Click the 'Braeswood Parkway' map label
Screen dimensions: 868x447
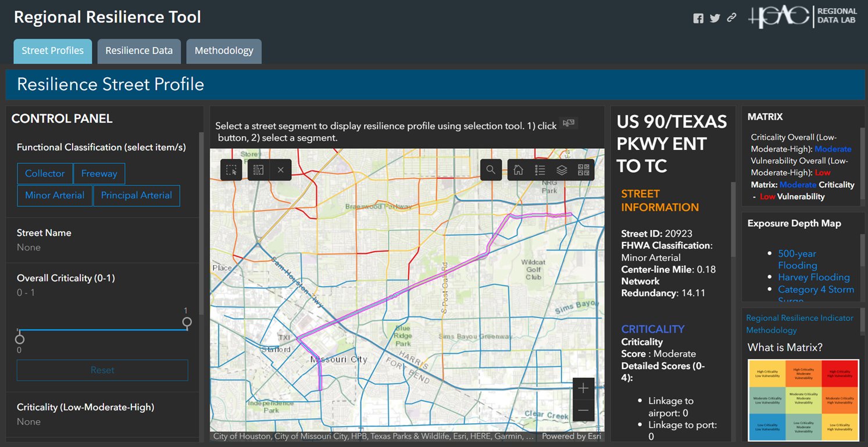click(x=378, y=206)
